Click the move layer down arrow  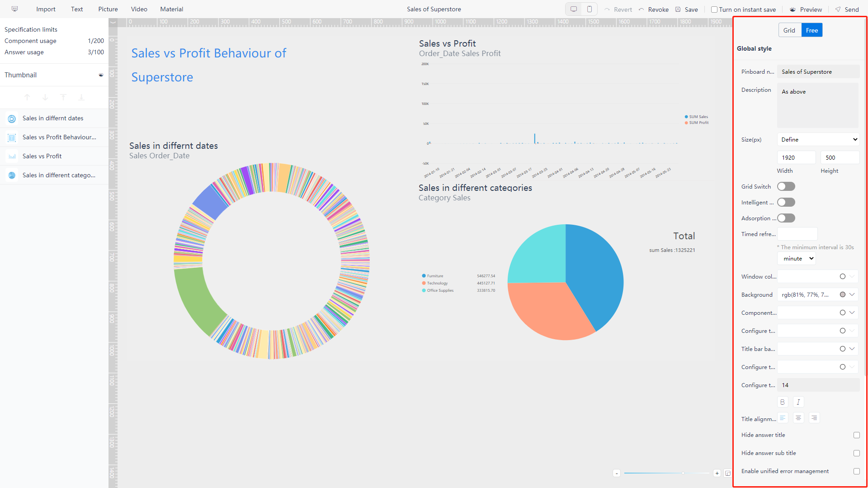coord(45,97)
